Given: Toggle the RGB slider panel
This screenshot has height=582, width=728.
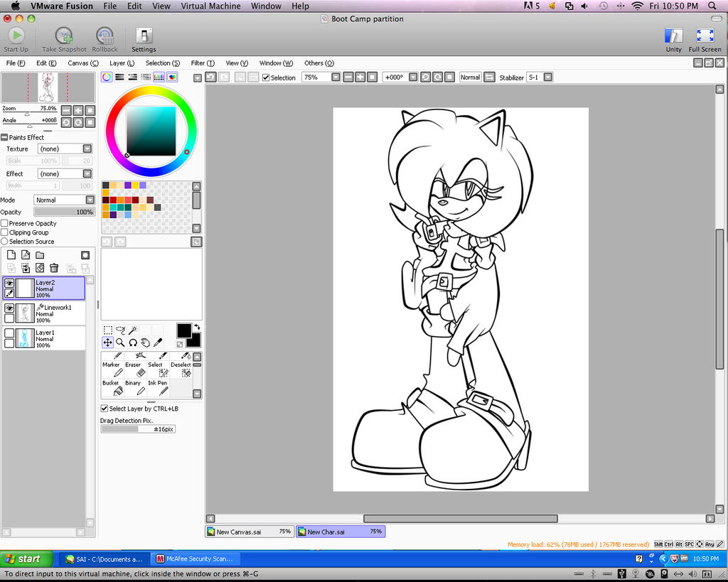Looking at the screenshot, I should click(119, 77).
